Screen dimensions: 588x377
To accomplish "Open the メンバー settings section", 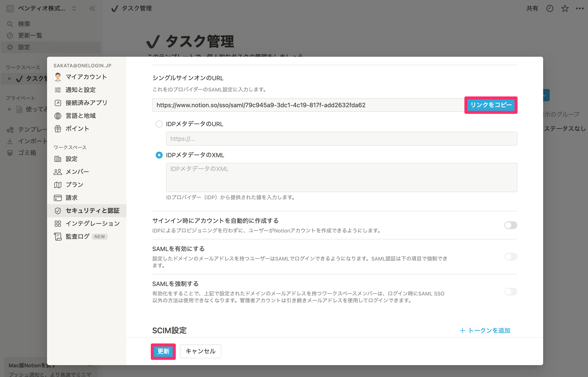I will click(87, 172).
